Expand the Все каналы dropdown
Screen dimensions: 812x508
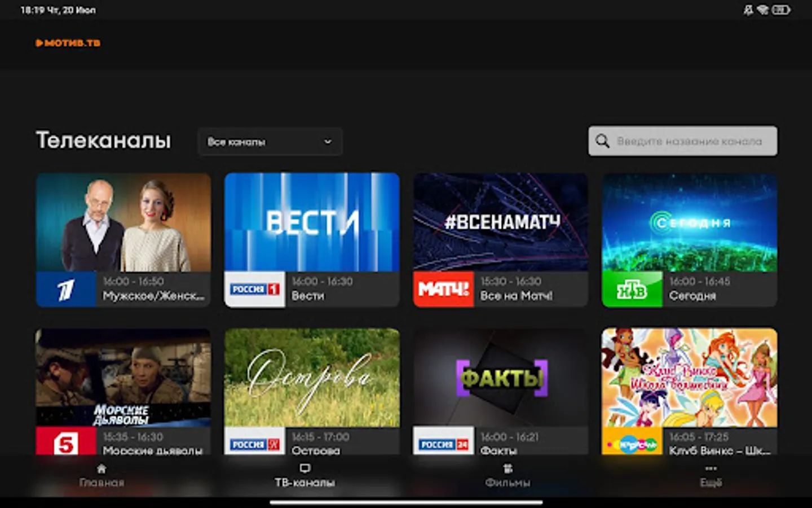tap(270, 142)
